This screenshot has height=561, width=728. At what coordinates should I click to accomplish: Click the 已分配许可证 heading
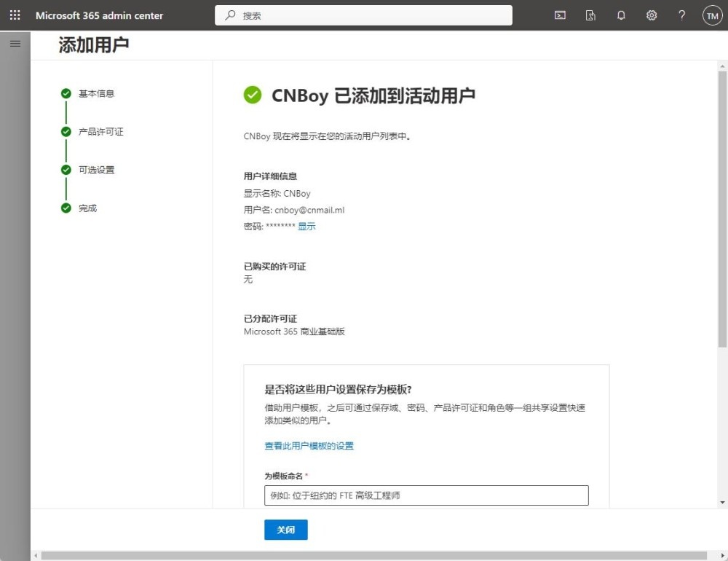[270, 318]
